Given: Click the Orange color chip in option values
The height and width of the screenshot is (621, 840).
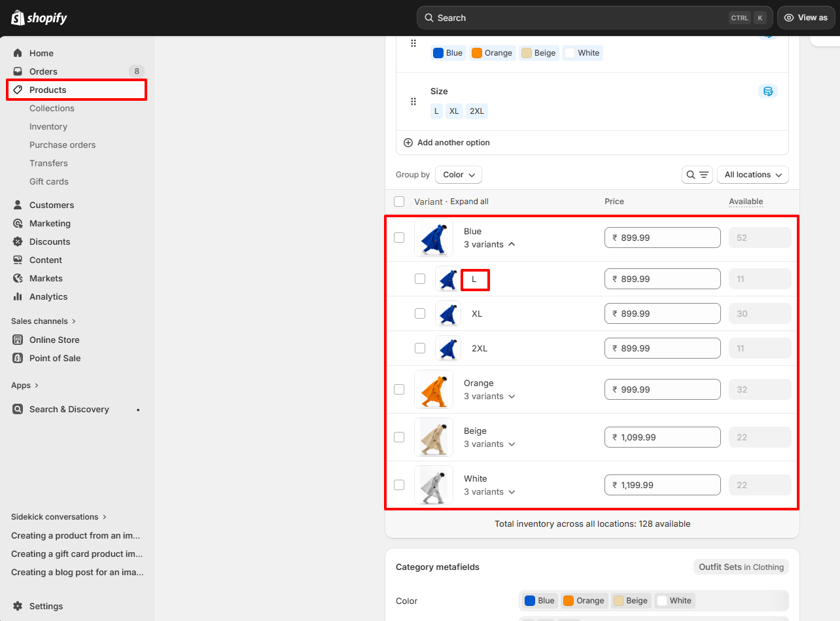Looking at the screenshot, I should [x=492, y=53].
